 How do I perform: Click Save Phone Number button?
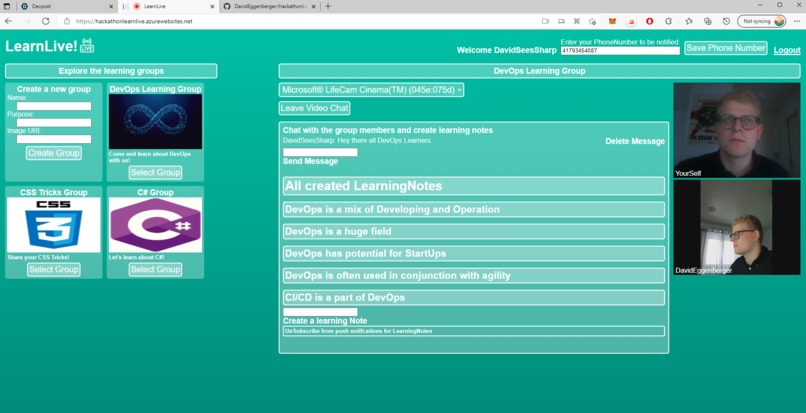tap(725, 48)
